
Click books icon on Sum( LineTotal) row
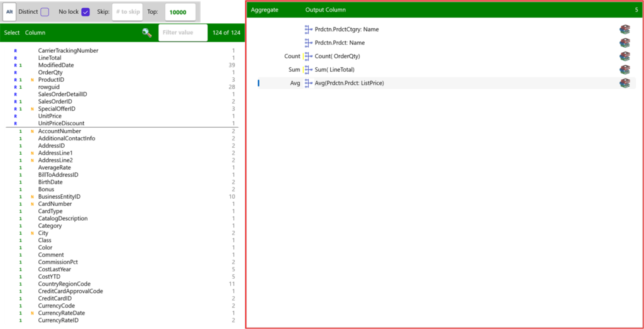coord(625,70)
